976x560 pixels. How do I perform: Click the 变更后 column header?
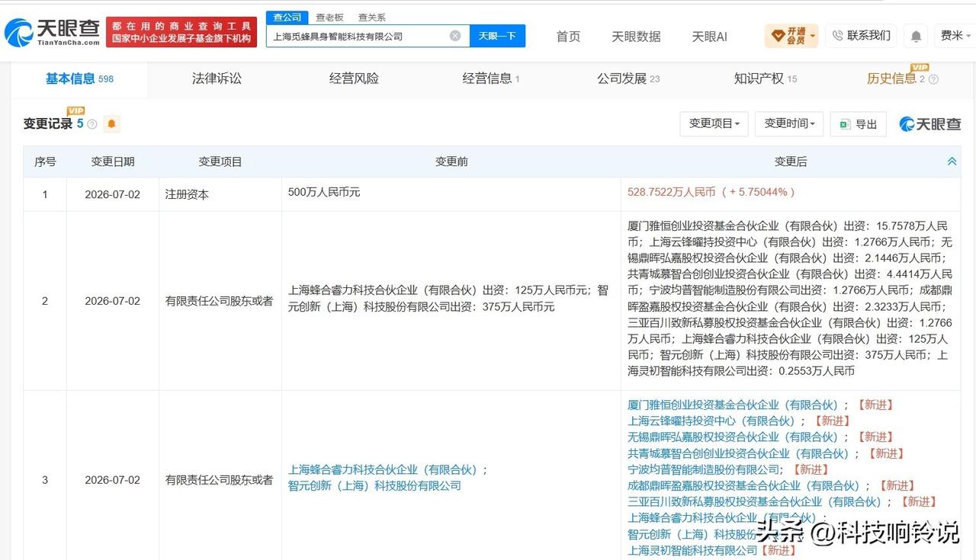[791, 162]
